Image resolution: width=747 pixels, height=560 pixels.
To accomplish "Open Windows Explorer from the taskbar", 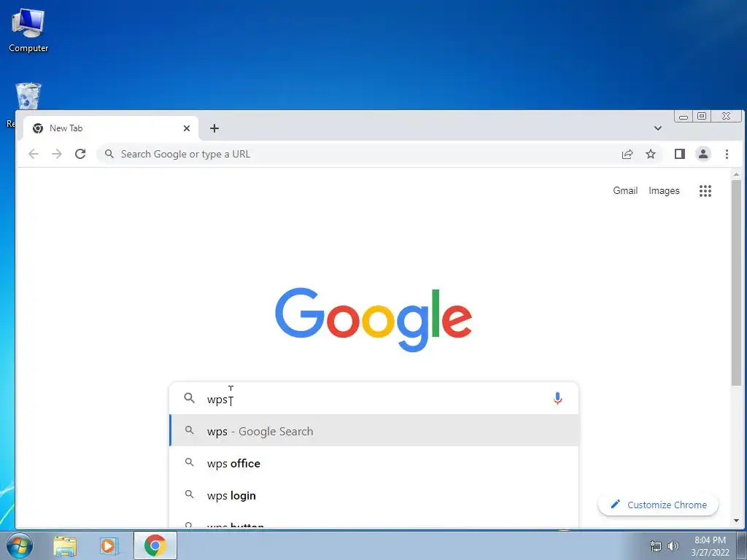I will point(65,546).
